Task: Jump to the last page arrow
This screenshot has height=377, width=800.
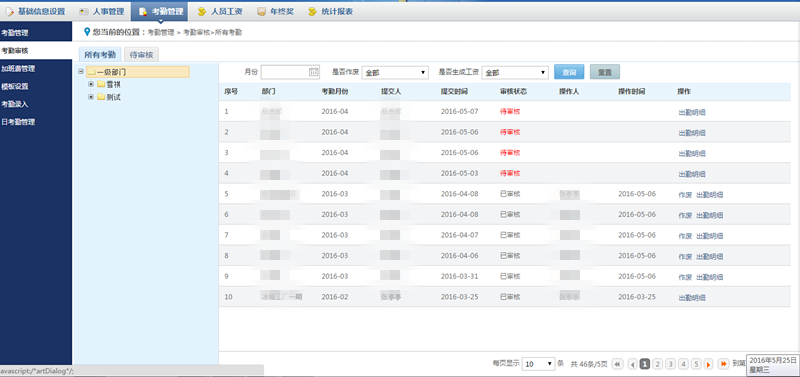Action: point(723,364)
